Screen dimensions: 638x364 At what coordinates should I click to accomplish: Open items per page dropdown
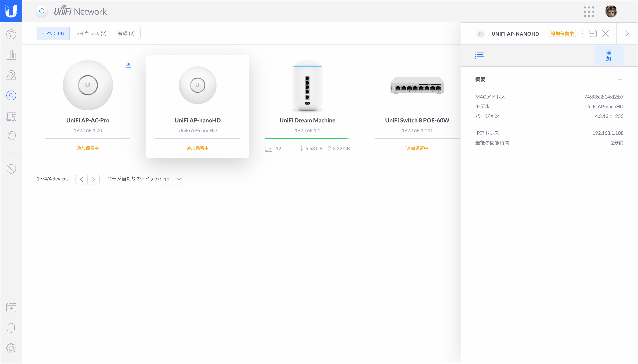[174, 179]
